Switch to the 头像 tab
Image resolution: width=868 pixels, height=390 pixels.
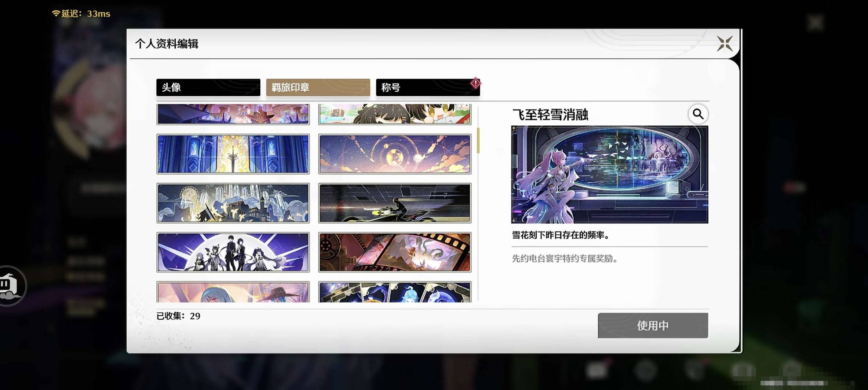point(208,87)
